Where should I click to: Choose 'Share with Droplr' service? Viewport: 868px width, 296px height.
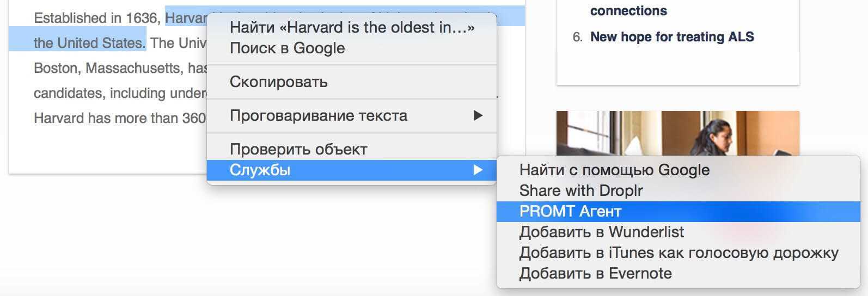[x=678, y=190]
